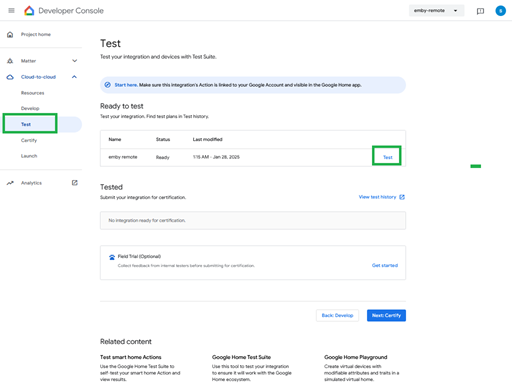Expand the Matter section chevron
Viewport: 512px width, 384px height.
tap(74, 61)
